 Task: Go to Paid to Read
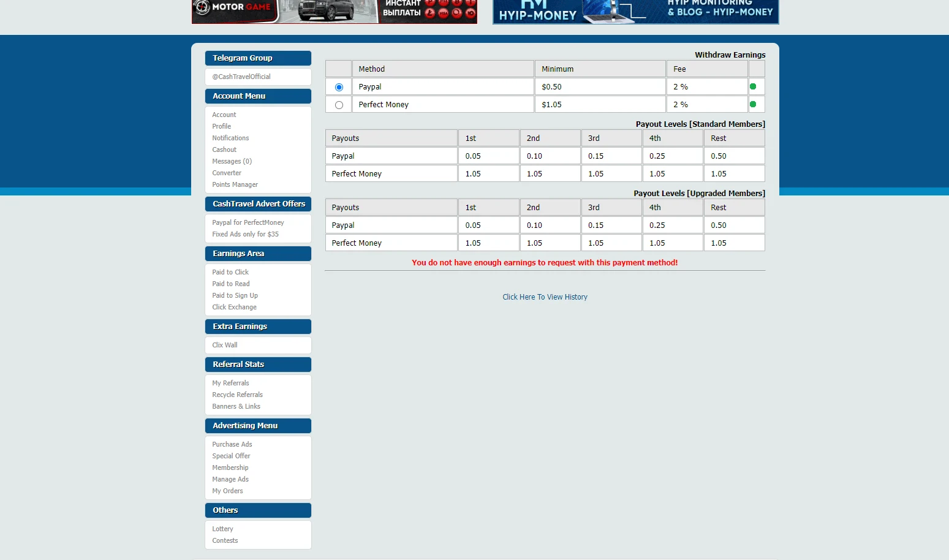pyautogui.click(x=231, y=284)
